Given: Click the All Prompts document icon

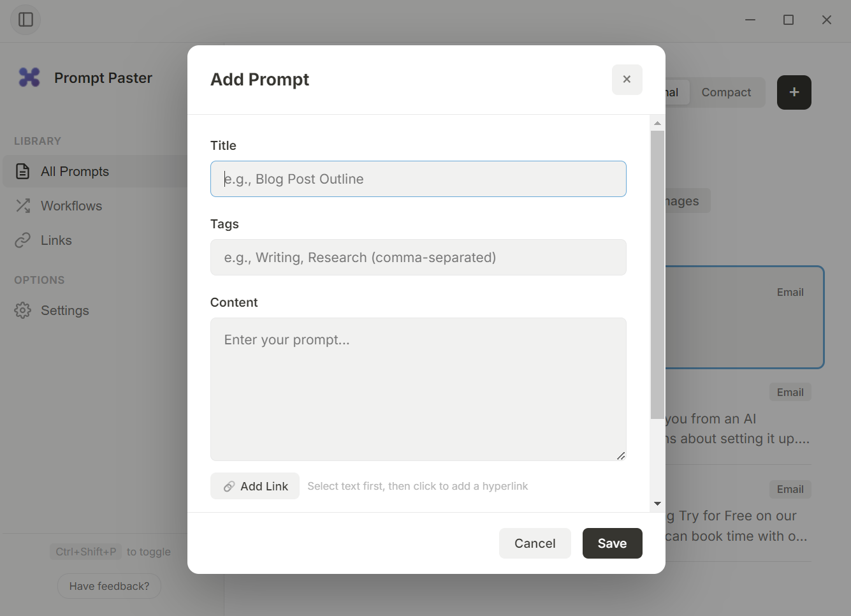Looking at the screenshot, I should tap(22, 171).
